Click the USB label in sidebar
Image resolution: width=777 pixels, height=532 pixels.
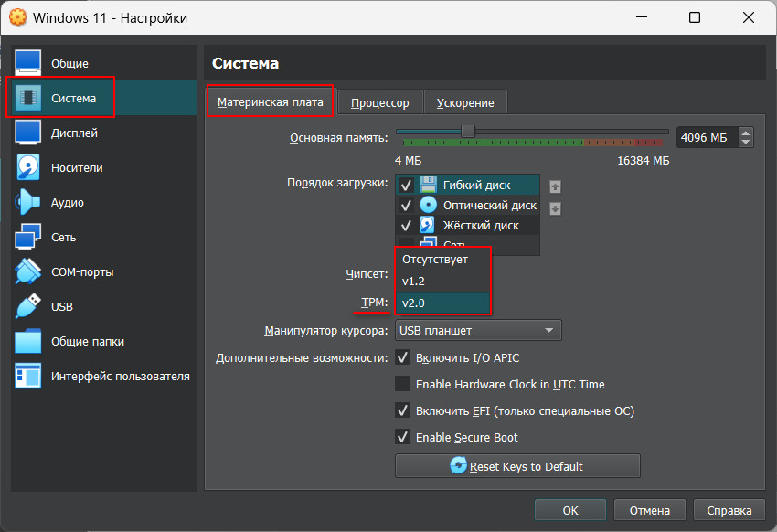[x=62, y=306]
